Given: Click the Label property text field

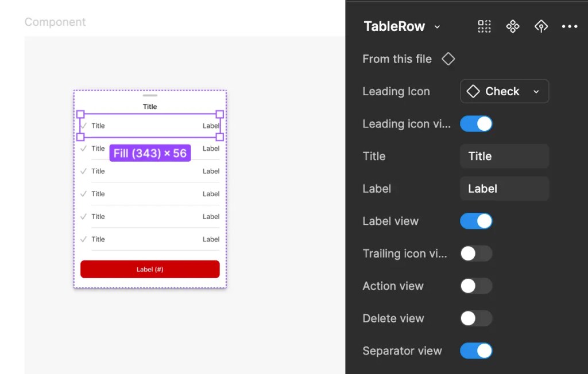Looking at the screenshot, I should (x=504, y=189).
